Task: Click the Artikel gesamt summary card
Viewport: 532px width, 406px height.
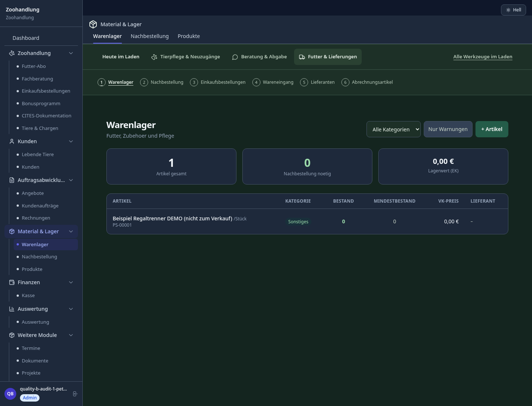Action: (171, 166)
